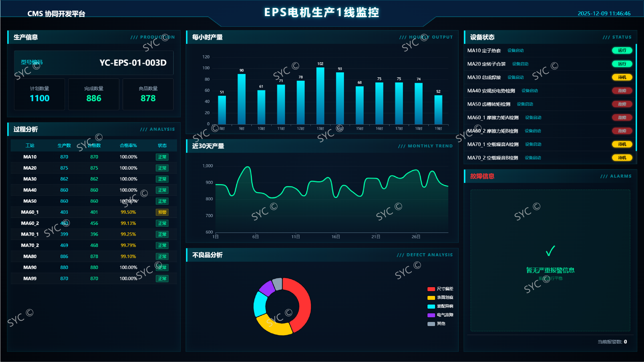Click the 待机 badge for MA30 总成焊接
This screenshot has height=362, width=644.
[622, 77]
